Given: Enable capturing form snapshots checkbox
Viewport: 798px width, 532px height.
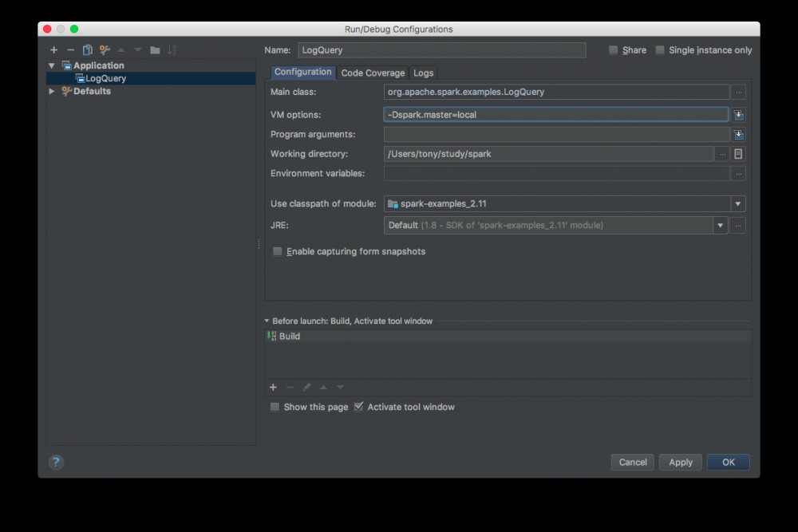Looking at the screenshot, I should click(x=278, y=252).
